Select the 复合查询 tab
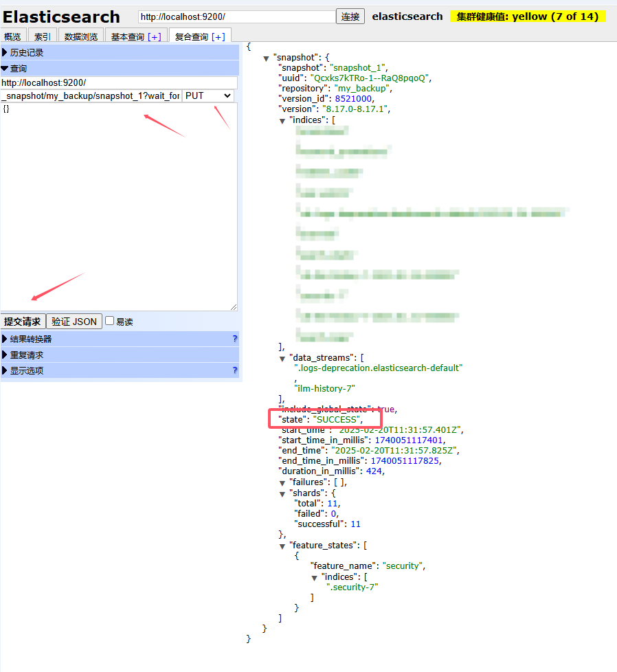 [x=191, y=37]
